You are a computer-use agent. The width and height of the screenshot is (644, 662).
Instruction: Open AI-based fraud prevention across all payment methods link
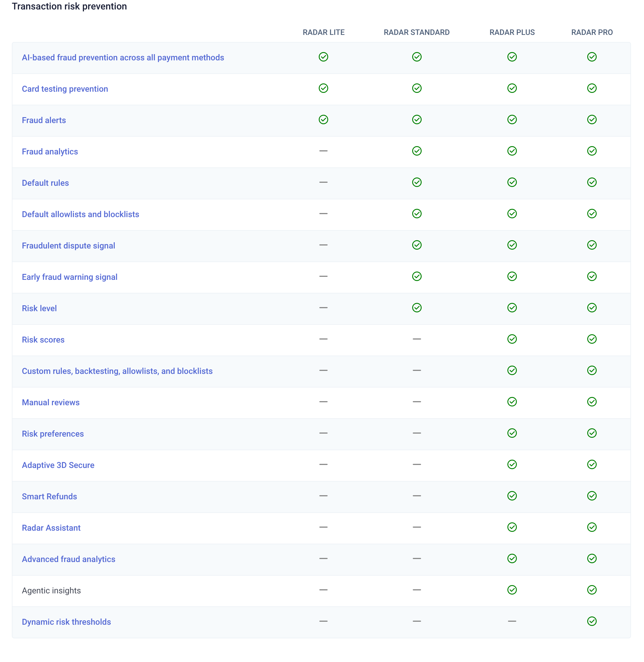(x=123, y=58)
